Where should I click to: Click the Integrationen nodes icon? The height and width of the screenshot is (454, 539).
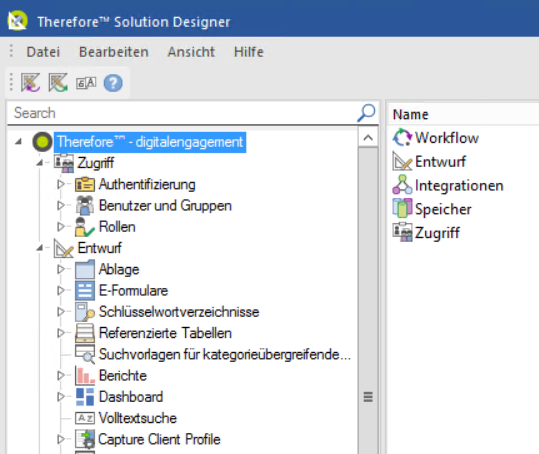tap(402, 185)
